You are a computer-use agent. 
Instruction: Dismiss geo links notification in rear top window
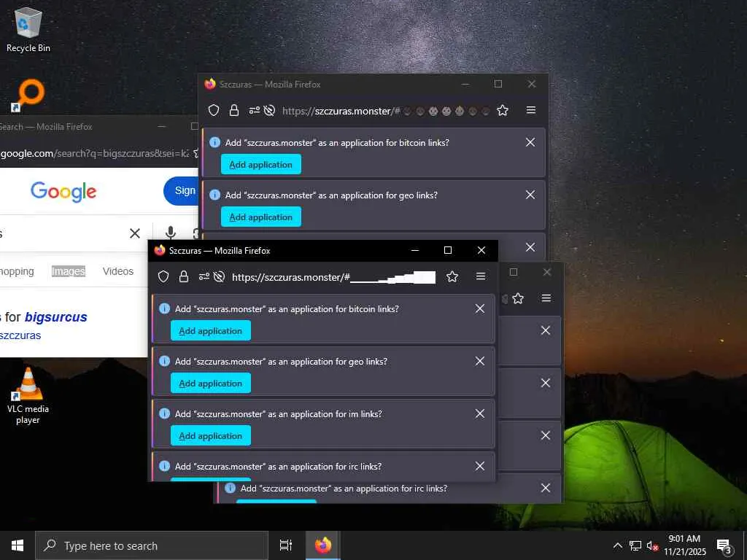(530, 195)
